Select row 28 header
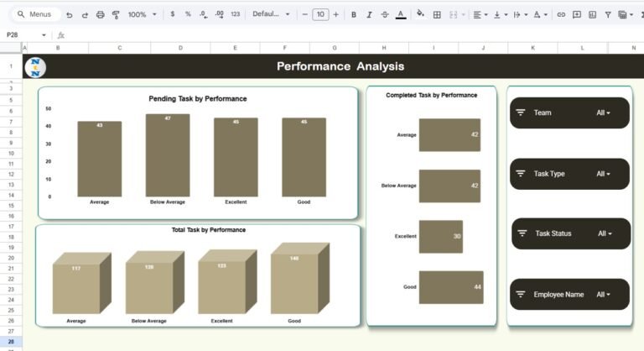Image resolution: width=644 pixels, height=351 pixels. (11, 342)
